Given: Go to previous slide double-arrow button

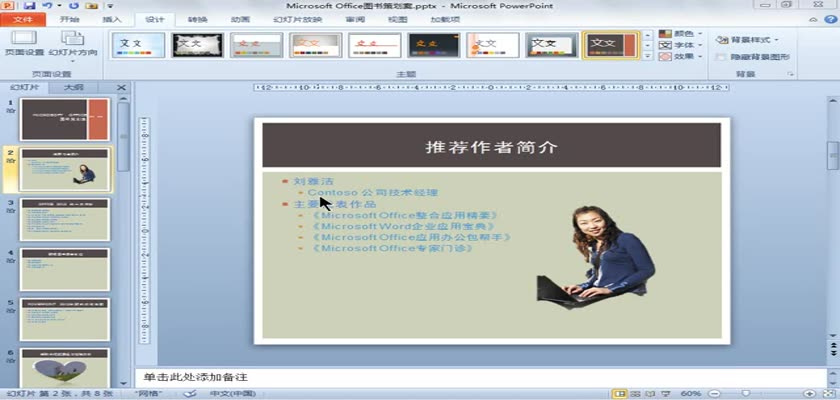Looking at the screenshot, I should pyautogui.click(x=833, y=346).
